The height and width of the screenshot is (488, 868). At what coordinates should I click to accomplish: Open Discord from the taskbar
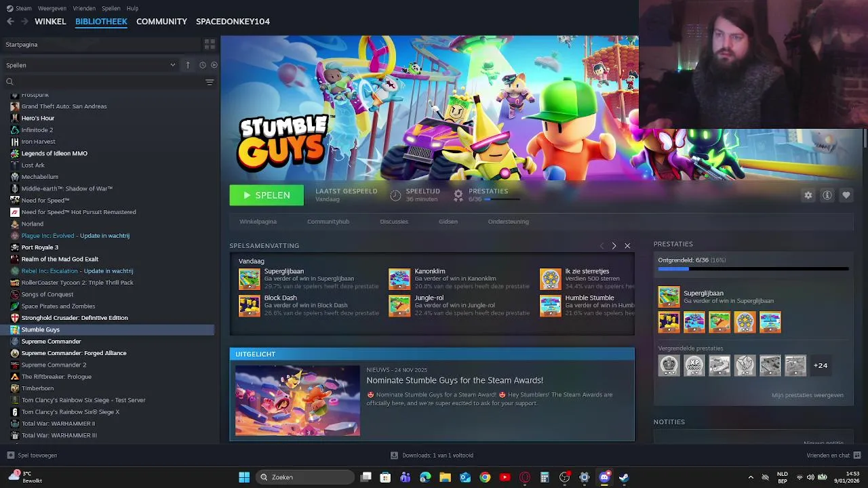pos(604,477)
